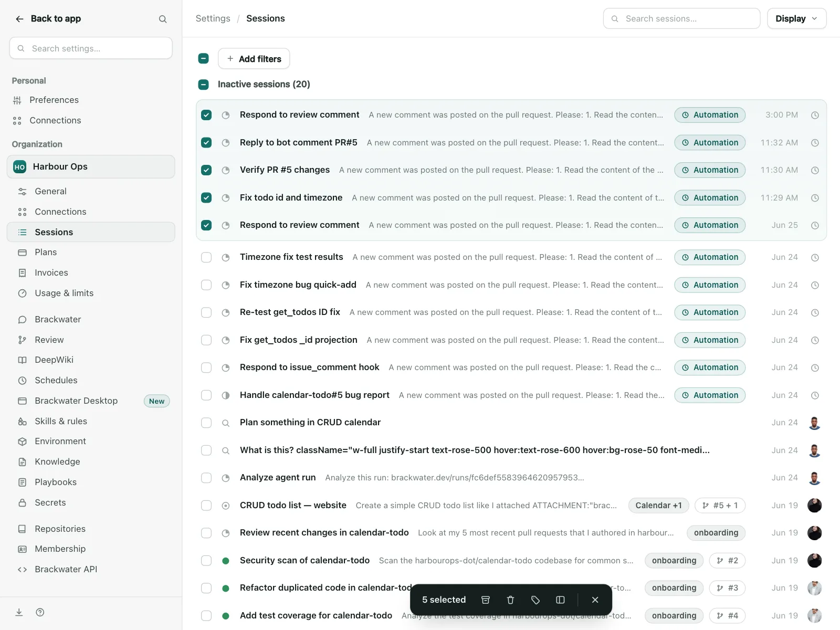Archive the 5 selected sessions
840x630 pixels.
[486, 600]
